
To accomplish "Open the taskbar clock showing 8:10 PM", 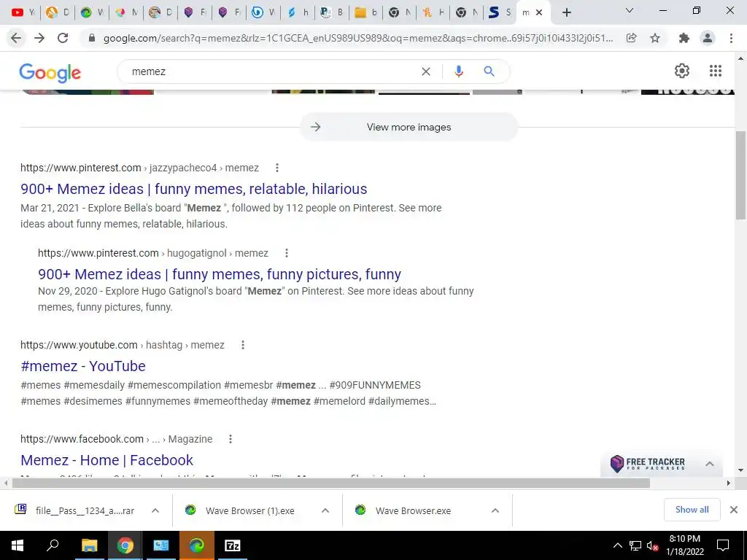I will (684, 545).
